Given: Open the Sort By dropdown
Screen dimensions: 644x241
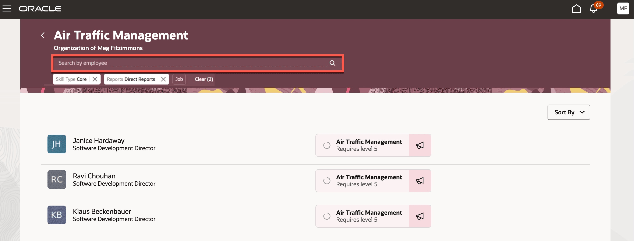Looking at the screenshot, I should click(569, 112).
